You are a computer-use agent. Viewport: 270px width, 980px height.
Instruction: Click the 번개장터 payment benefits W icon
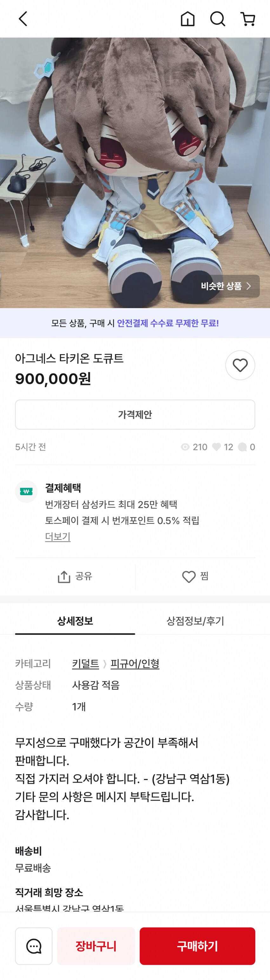click(27, 491)
